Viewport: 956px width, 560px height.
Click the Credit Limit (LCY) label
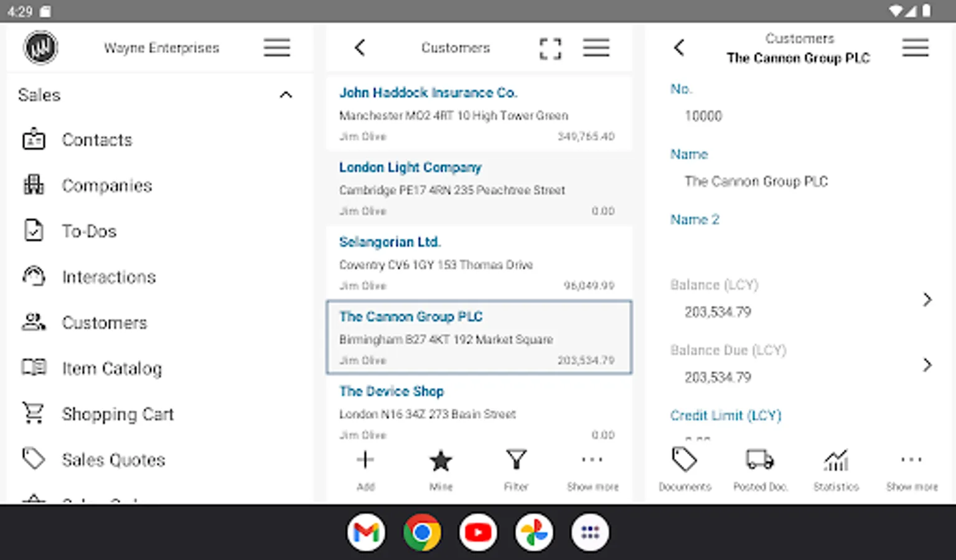coord(726,416)
